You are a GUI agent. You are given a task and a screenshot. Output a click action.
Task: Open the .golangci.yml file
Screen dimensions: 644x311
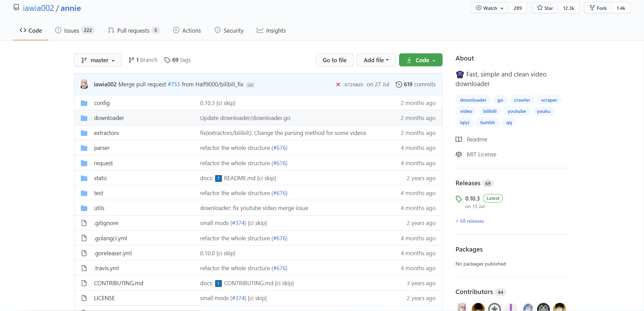tap(110, 238)
